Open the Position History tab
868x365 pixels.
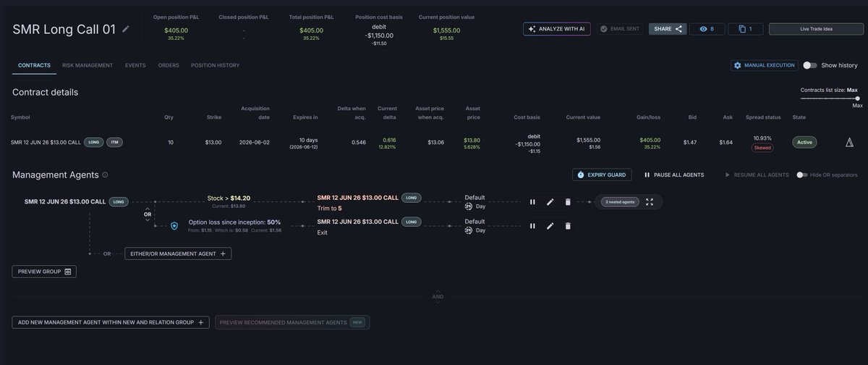coord(215,65)
